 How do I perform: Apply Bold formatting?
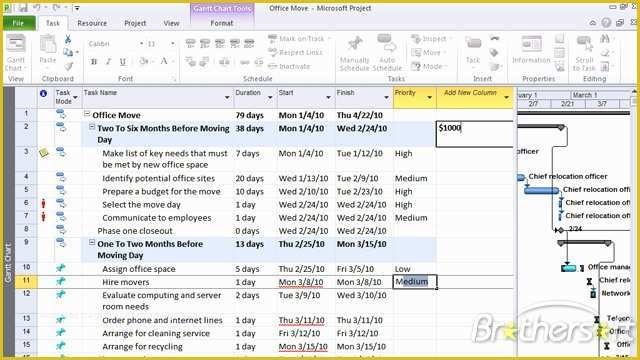[94, 62]
